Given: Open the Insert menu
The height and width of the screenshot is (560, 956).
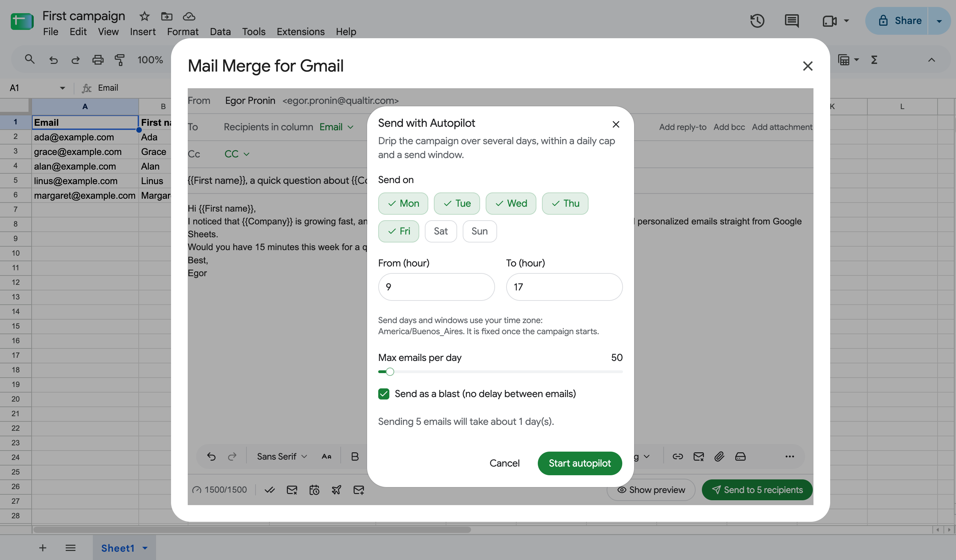Looking at the screenshot, I should [x=143, y=32].
